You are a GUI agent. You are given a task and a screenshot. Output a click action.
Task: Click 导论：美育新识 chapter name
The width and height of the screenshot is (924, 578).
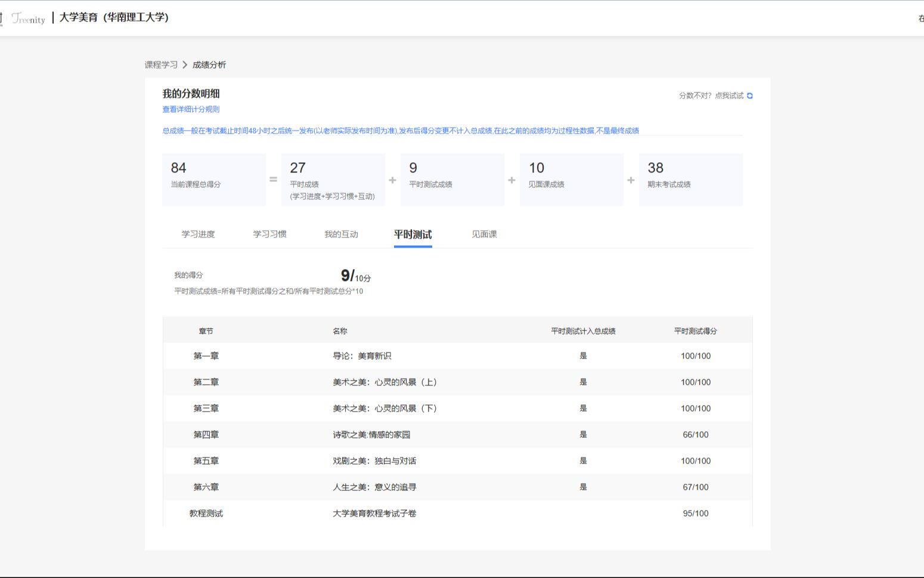point(362,356)
